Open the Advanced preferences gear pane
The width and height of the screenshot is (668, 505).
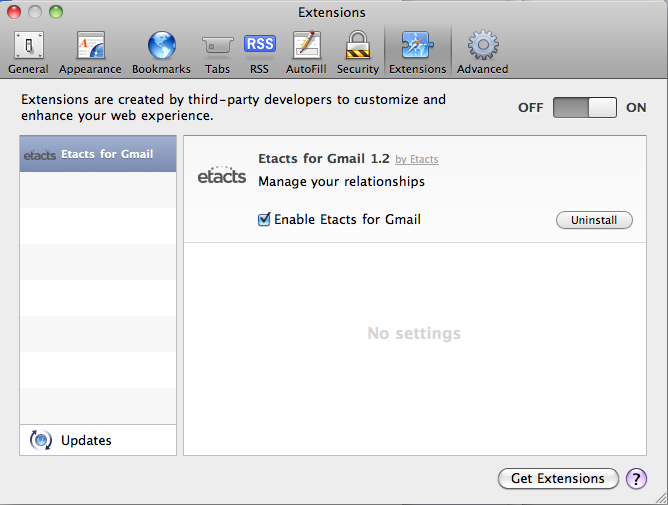(x=483, y=53)
